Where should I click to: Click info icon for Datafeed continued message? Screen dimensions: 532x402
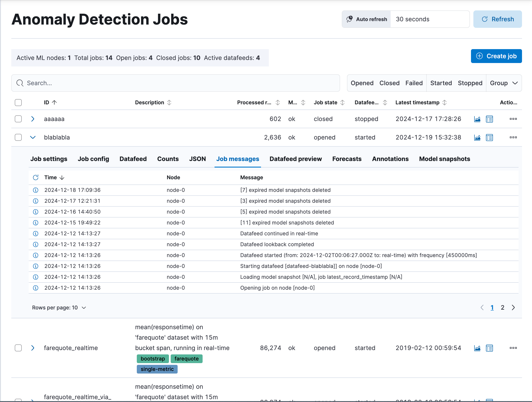pyautogui.click(x=36, y=234)
